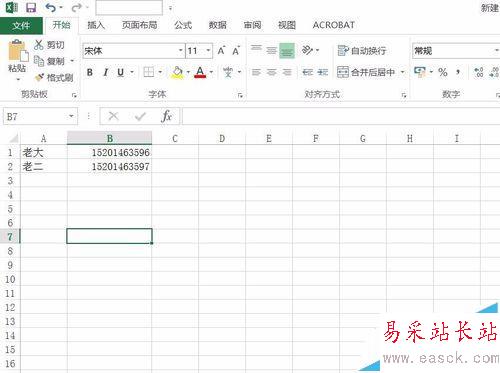This screenshot has height=373, width=500.
Task: Expand the 粘贴 paste options arrow
Action: tap(18, 79)
